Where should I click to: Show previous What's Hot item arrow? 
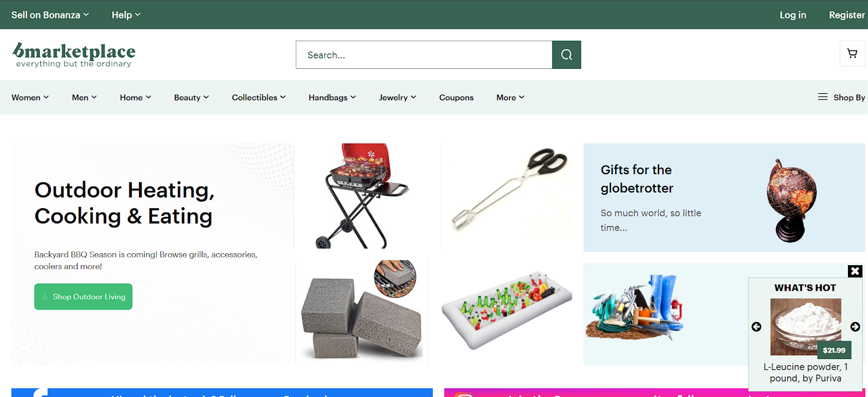click(756, 326)
